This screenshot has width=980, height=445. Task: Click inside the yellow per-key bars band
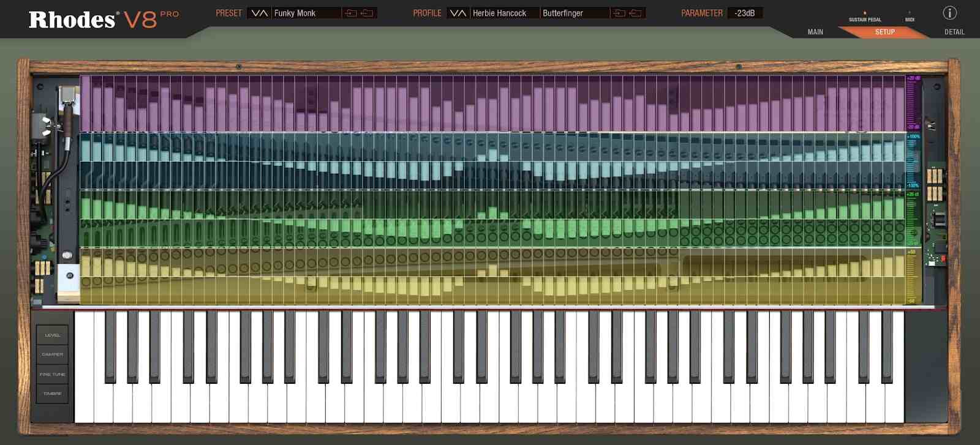pyautogui.click(x=492, y=276)
